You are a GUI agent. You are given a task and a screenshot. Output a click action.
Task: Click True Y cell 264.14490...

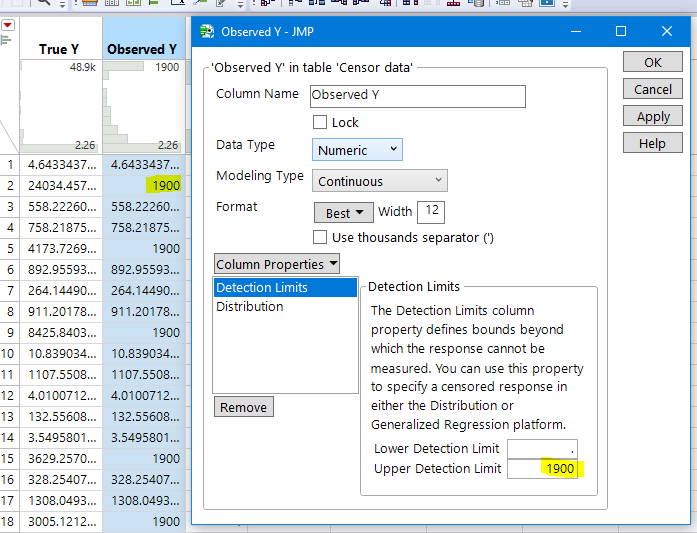[x=61, y=291]
